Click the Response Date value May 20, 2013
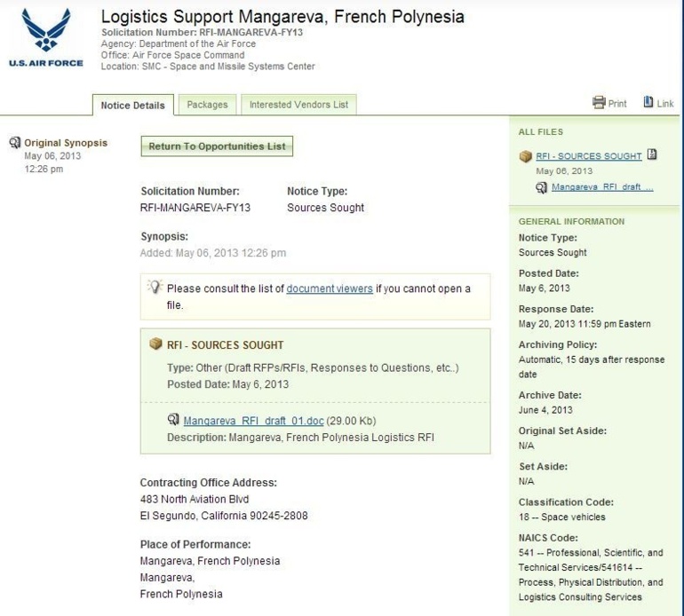Screen dimensions: 684x616 point(585,324)
